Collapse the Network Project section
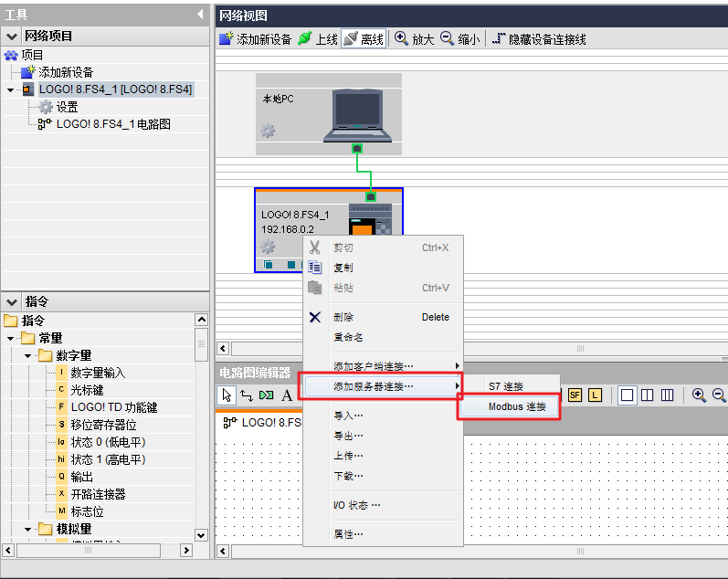Screen dimensions: 728x579 click(x=12, y=37)
